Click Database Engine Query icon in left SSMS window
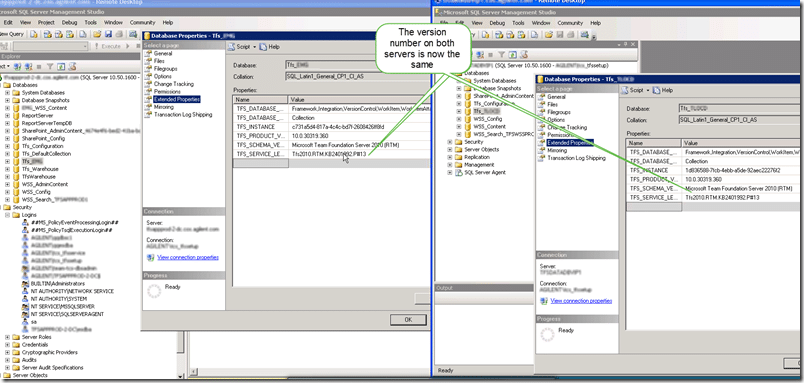 pyautogui.click(x=34, y=34)
